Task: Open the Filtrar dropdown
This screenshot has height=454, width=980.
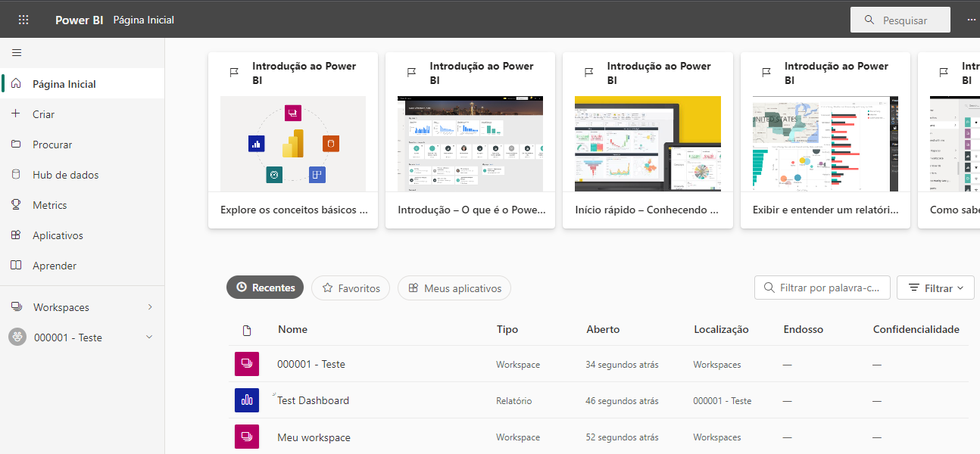Action: [935, 288]
